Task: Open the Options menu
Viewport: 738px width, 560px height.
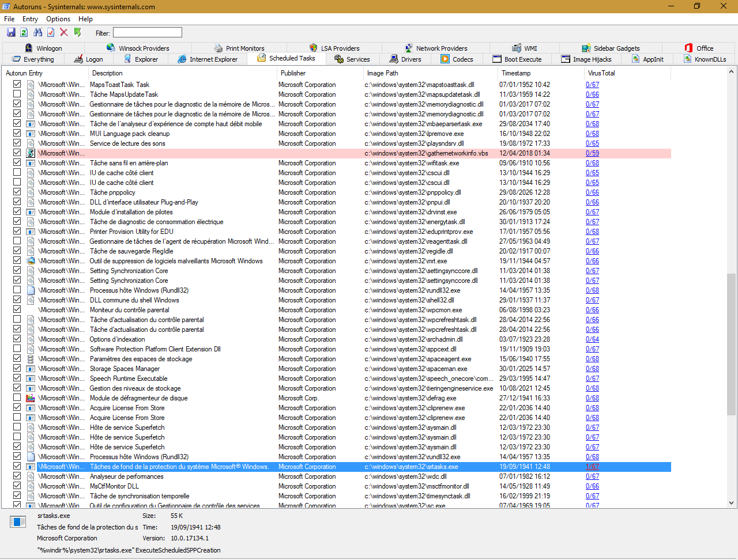Action: (58, 19)
